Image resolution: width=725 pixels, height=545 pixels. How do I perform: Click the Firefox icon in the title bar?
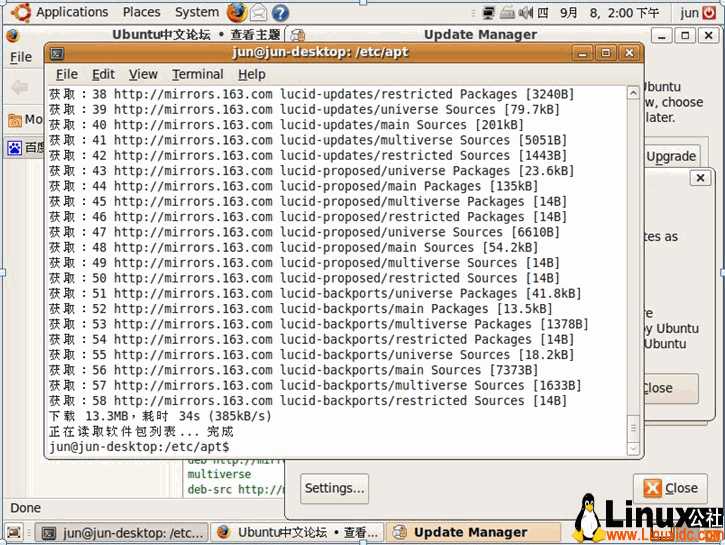(13, 36)
